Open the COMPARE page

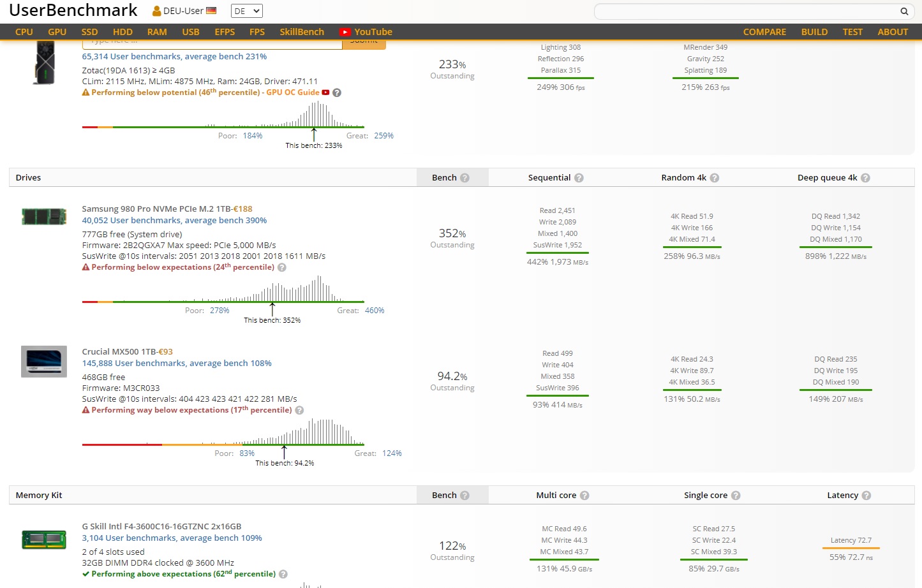(x=764, y=32)
